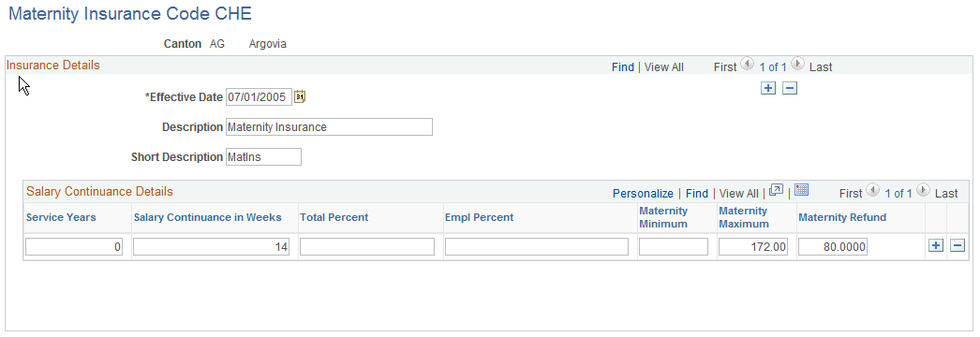This screenshot has height=337, width=980.
Task: Open the Effective Date calendar picker
Action: click(300, 96)
